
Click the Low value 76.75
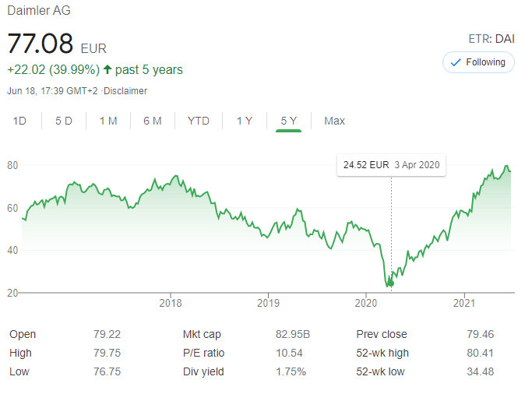(107, 371)
